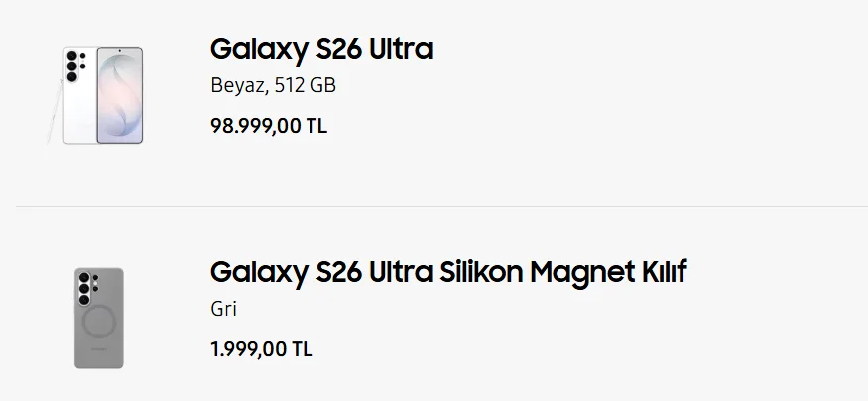Click the front display of the phone image
The height and width of the screenshot is (401, 868).
coord(120,95)
